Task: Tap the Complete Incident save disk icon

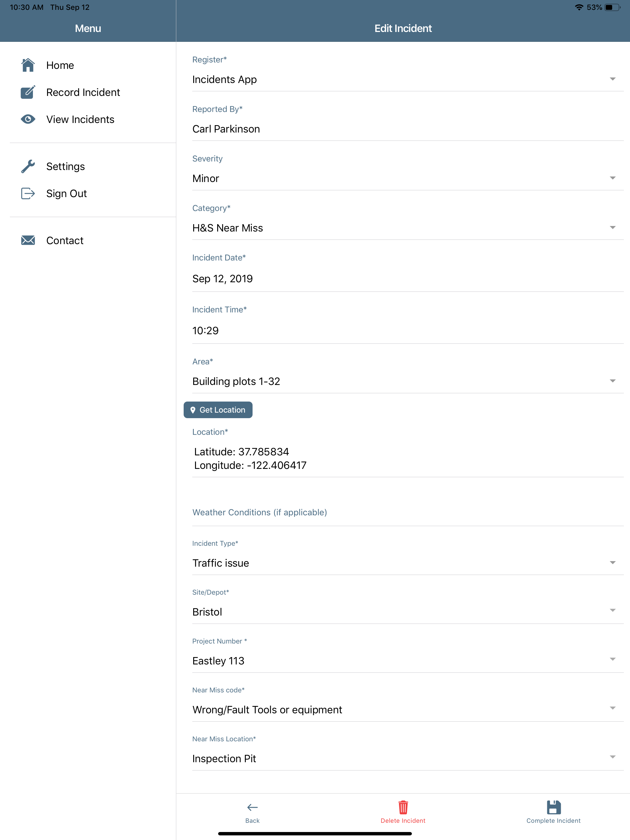Action: pos(554,807)
